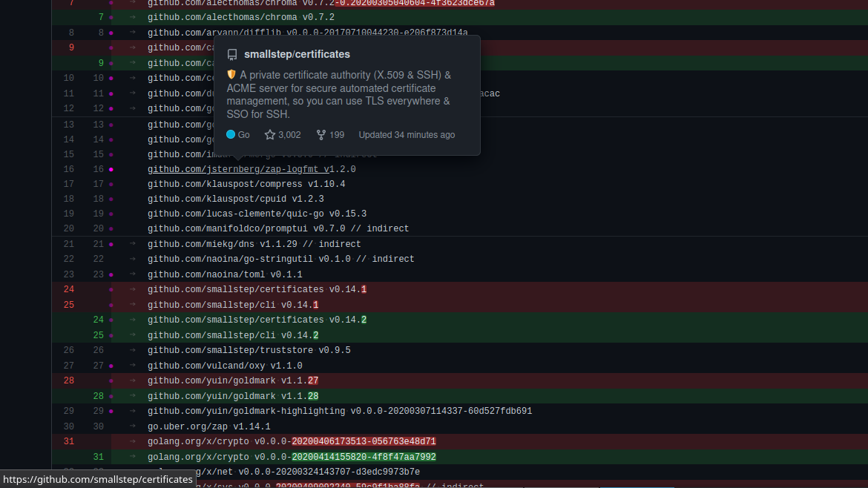This screenshot has width=868, height=488.
Task: Click the 'Go' language label in the hovercard
Action: (x=243, y=135)
